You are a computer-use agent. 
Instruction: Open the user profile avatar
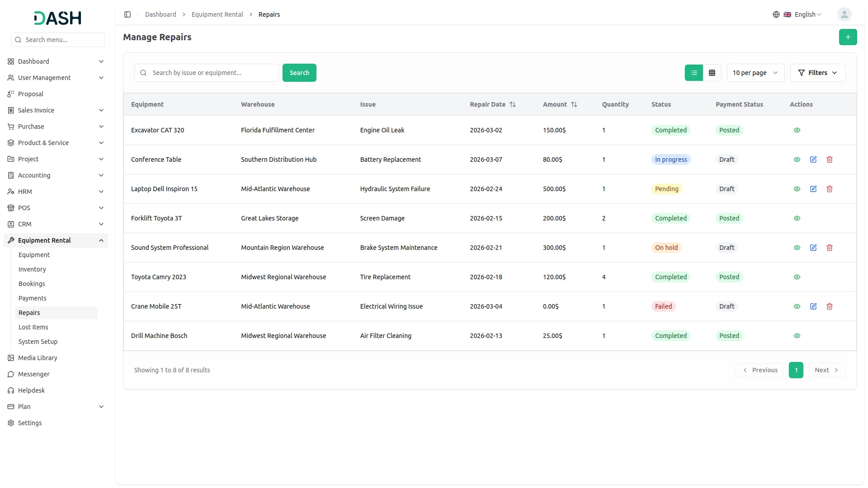844,14
